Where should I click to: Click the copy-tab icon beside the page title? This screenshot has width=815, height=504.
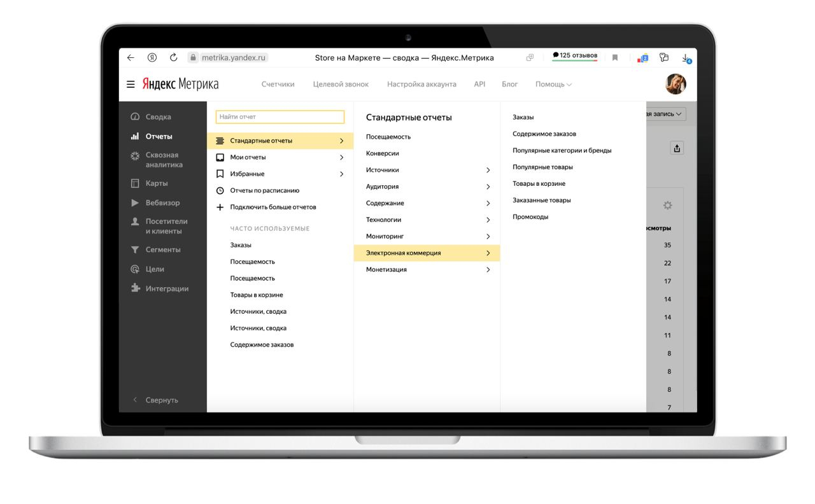click(x=530, y=57)
